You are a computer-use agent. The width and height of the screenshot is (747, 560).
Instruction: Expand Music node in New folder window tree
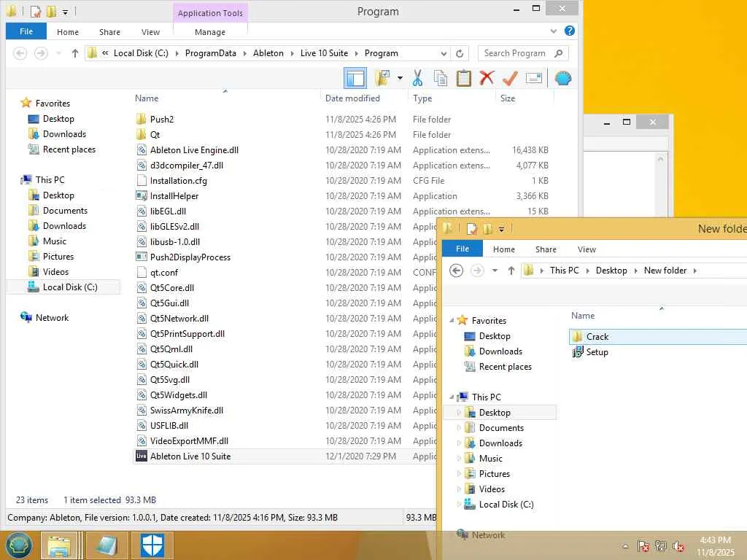coord(459,458)
